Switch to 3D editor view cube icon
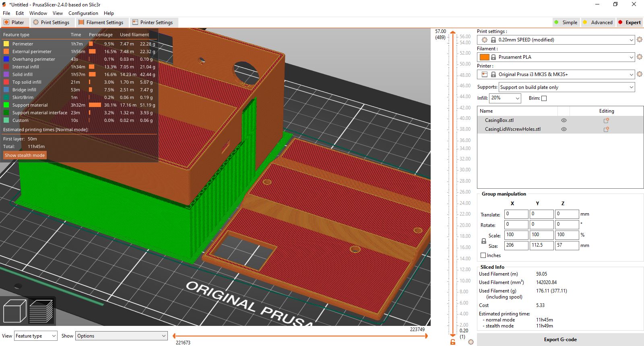 click(x=14, y=311)
